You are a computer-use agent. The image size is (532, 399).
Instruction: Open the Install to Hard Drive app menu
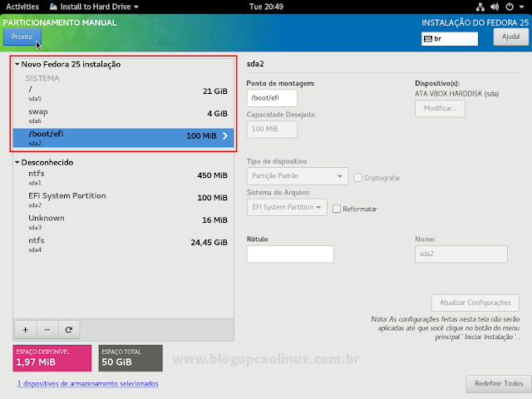(94, 7)
